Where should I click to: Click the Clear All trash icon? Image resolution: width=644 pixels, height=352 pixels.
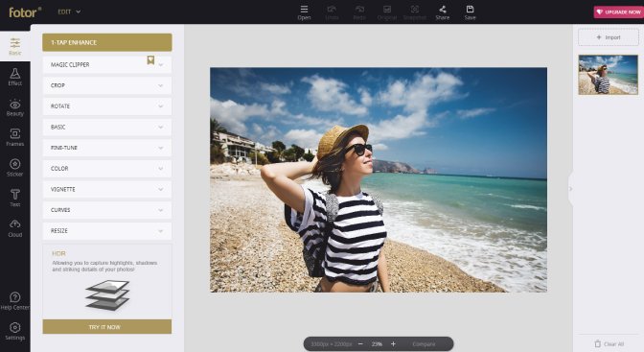point(598,343)
